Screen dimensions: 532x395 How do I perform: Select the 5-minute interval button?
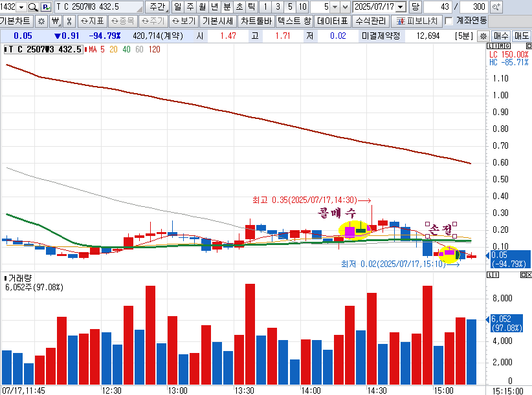coord(290,6)
